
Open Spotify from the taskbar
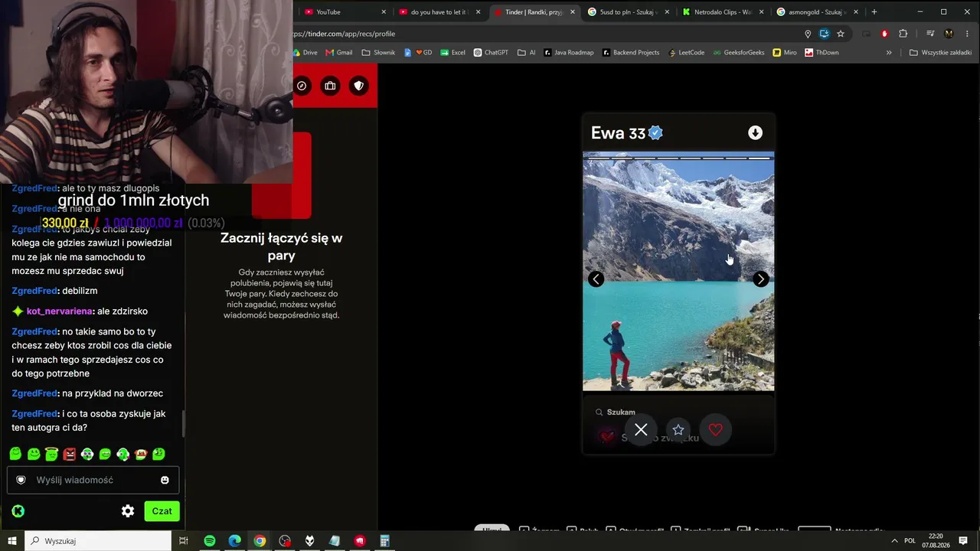pyautogui.click(x=209, y=541)
